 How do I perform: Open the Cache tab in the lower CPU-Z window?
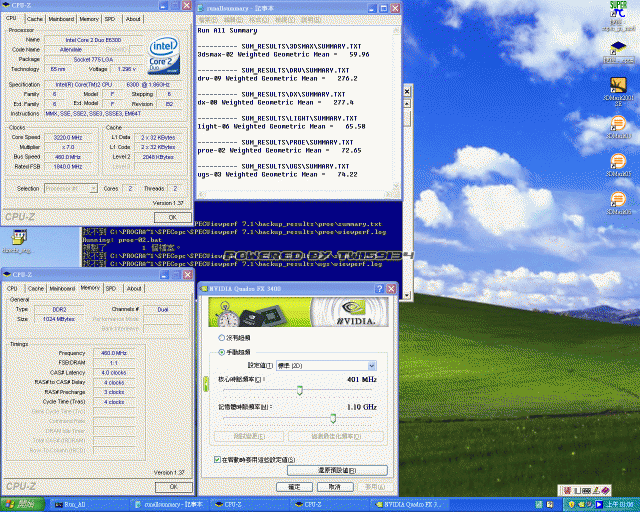tap(36, 288)
